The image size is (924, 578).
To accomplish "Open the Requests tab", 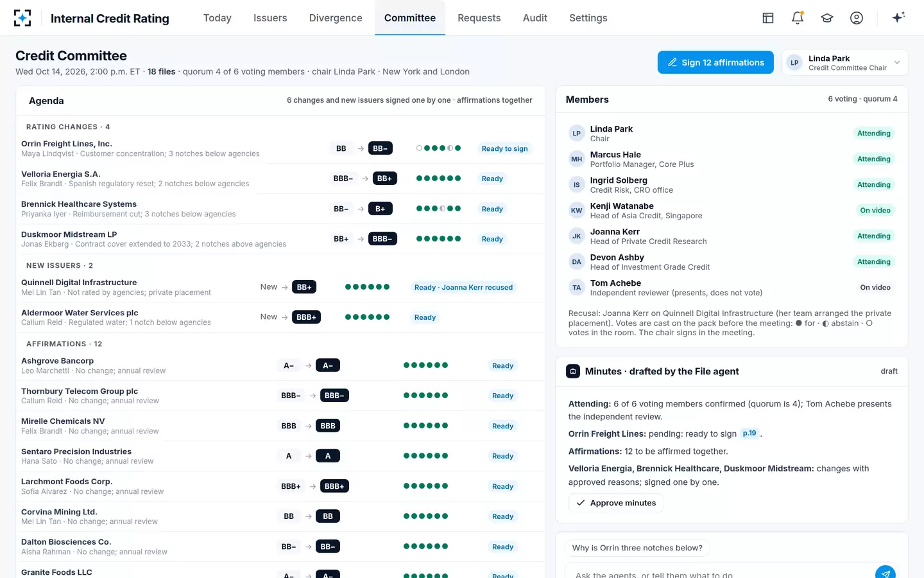I will pos(479,18).
